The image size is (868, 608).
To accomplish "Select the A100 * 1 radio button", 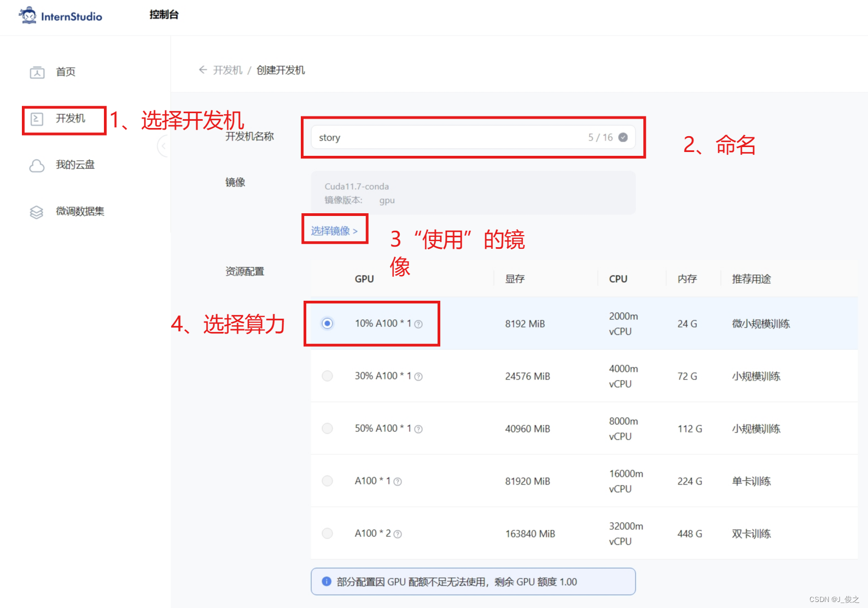I will click(327, 481).
